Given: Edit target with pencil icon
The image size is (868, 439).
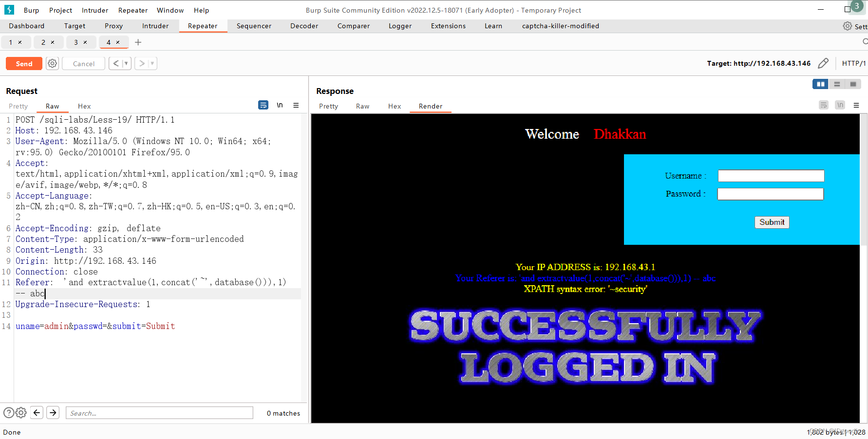Looking at the screenshot, I should pos(823,63).
